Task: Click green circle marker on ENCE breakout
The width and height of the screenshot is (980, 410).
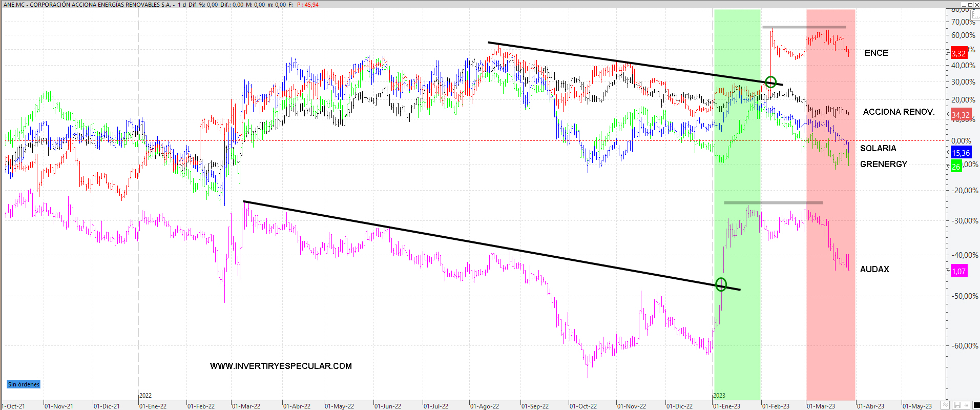Action: coord(770,82)
